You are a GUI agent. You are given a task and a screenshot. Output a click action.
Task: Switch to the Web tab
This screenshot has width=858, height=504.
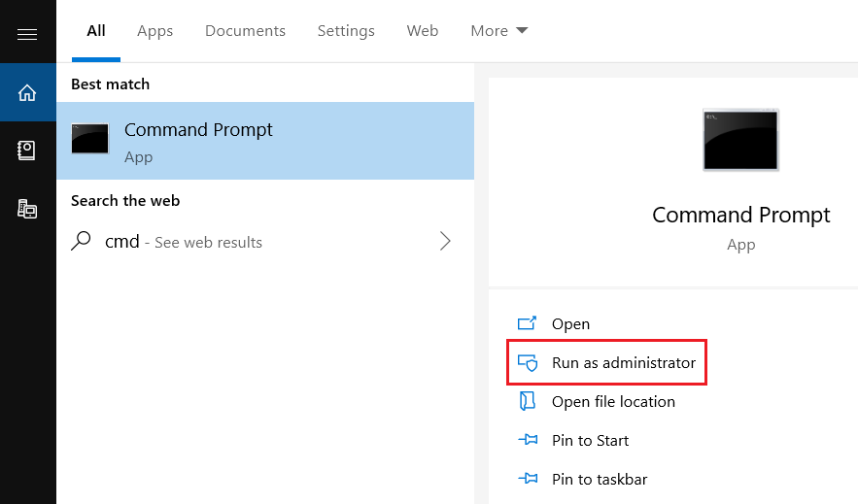422,31
